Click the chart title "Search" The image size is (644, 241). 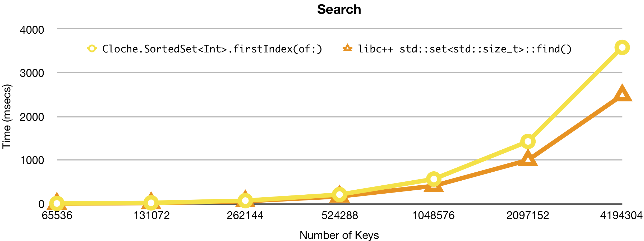(339, 10)
